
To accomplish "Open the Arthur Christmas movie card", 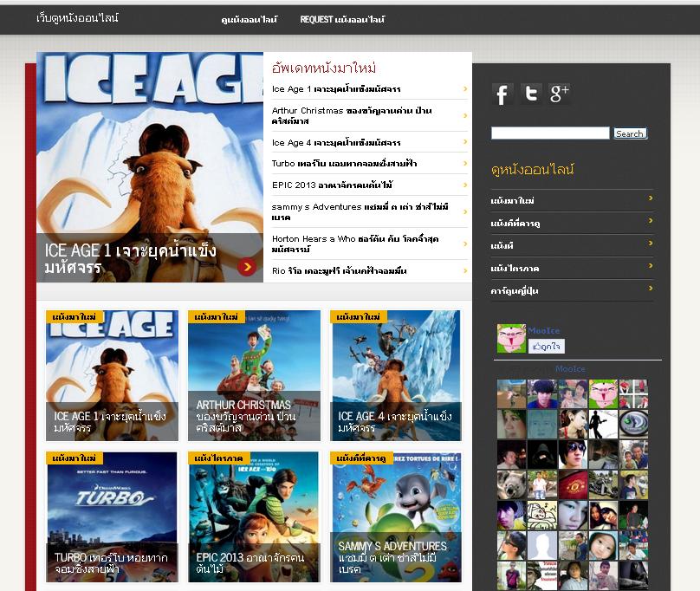I will point(254,376).
